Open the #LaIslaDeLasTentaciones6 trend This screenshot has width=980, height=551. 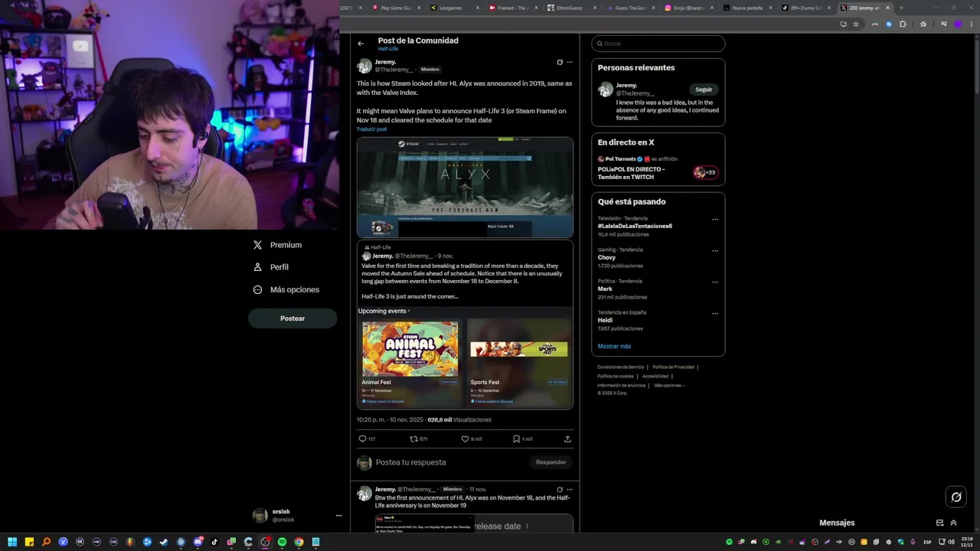[x=635, y=227]
